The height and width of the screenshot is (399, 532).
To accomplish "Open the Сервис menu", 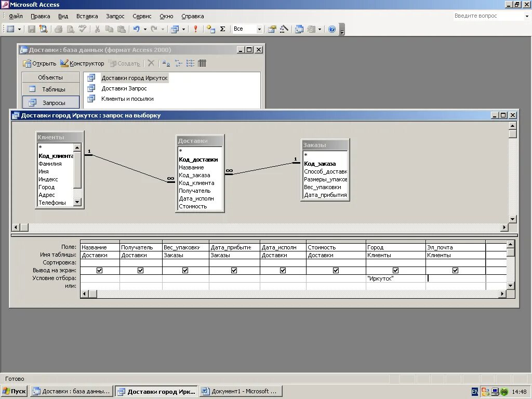I will point(142,16).
